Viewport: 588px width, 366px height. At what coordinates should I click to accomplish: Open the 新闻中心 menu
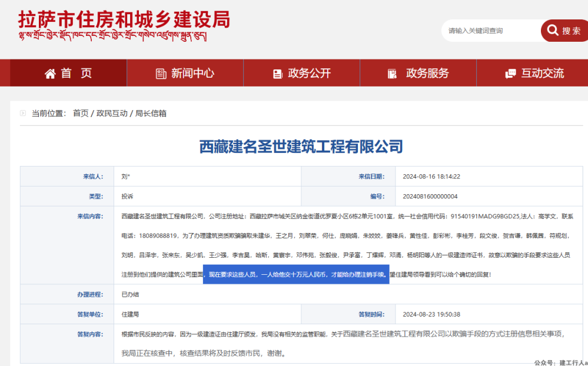[x=184, y=73]
